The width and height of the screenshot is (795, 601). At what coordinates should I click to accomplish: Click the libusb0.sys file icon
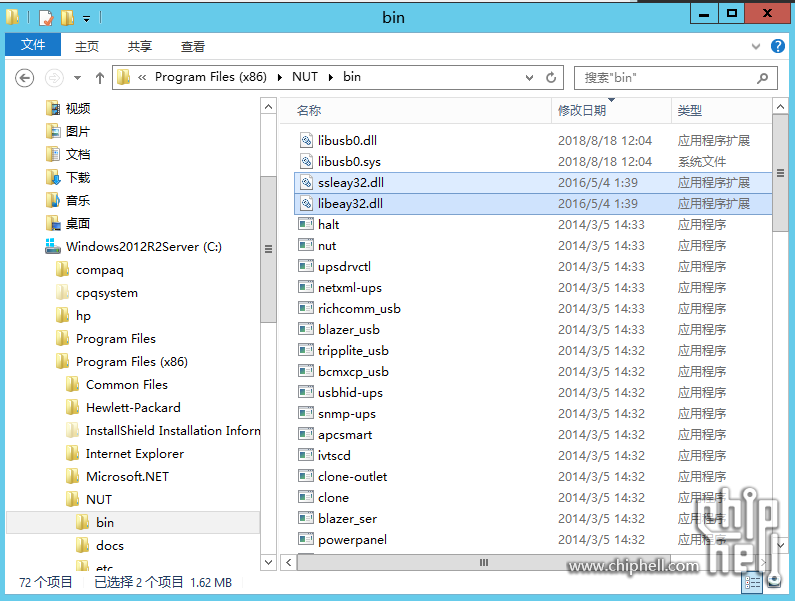click(x=306, y=161)
